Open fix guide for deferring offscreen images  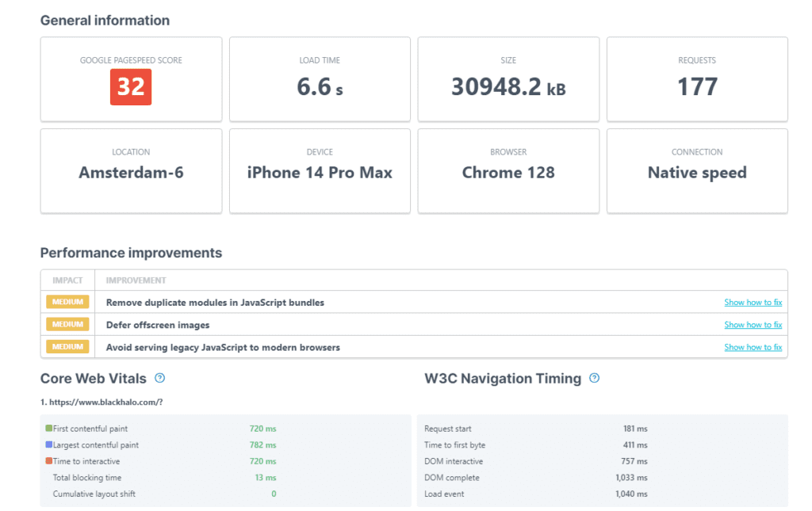753,324
